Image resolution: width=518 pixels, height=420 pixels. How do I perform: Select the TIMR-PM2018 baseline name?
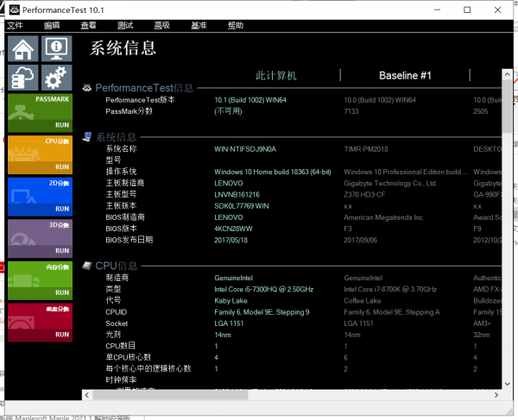(x=366, y=149)
